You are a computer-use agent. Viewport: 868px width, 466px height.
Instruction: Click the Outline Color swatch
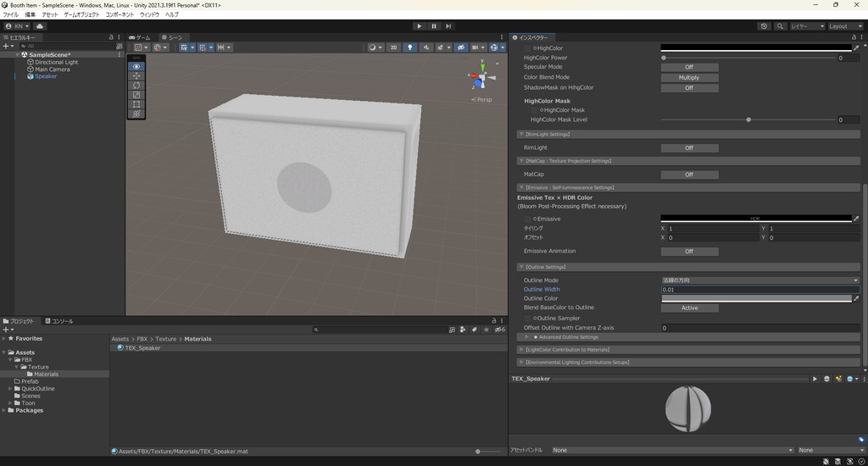click(x=756, y=298)
